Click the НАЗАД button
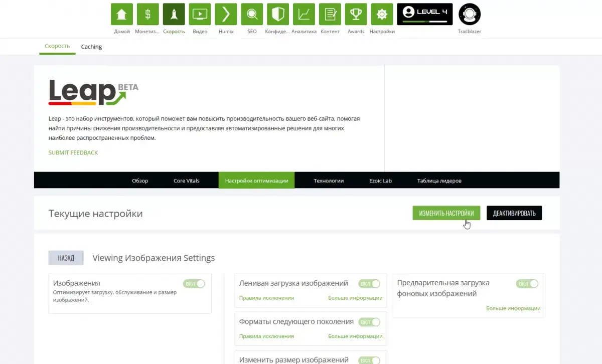The width and height of the screenshot is (602, 364). tap(66, 258)
